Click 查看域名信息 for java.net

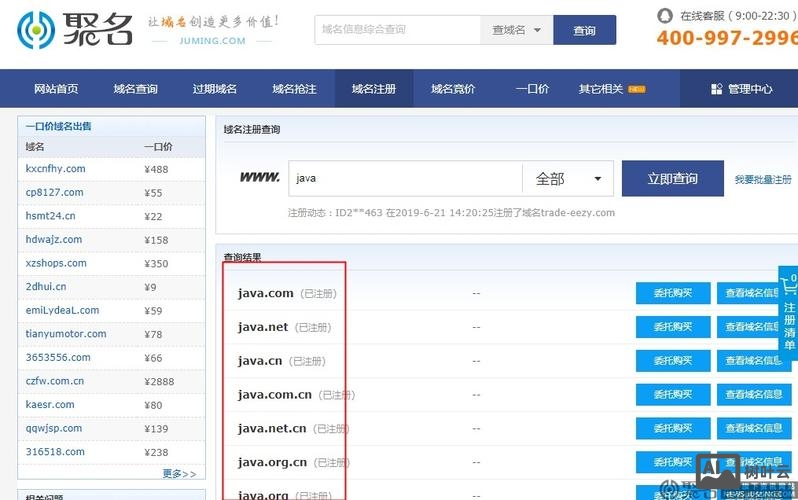click(754, 327)
